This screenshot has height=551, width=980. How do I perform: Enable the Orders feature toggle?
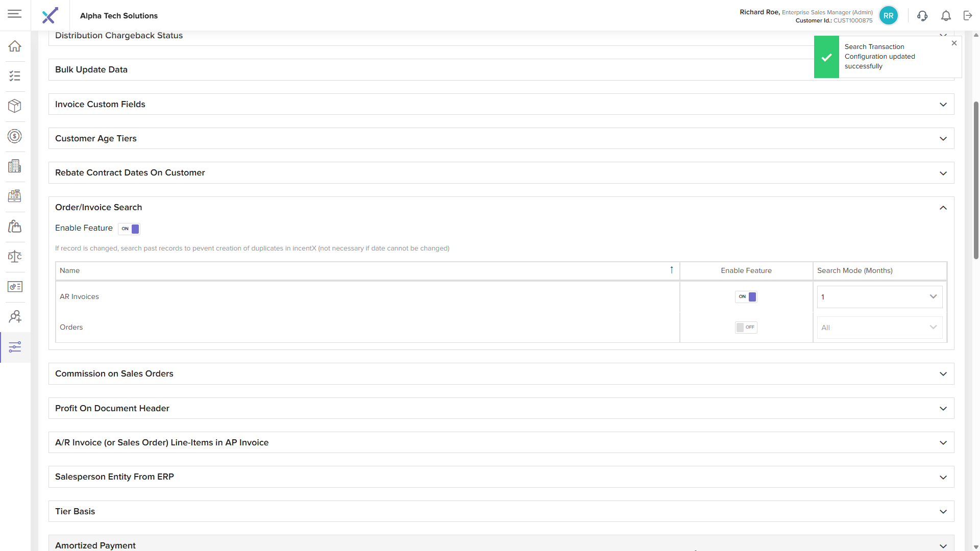click(x=746, y=328)
